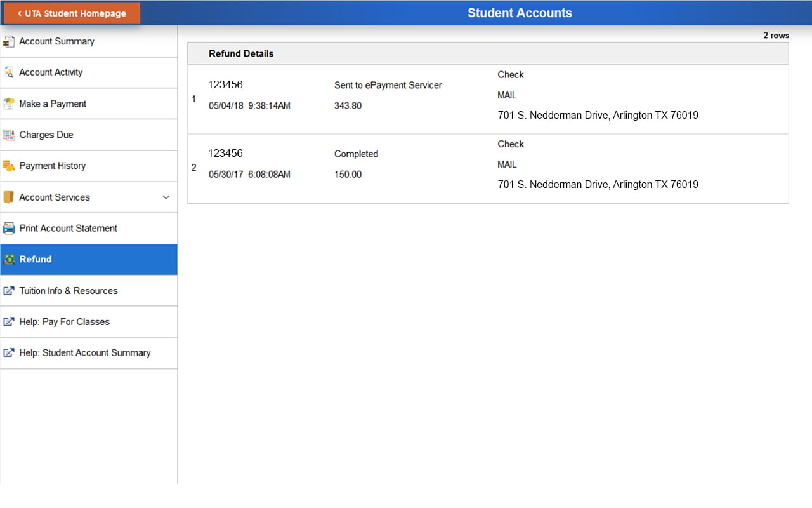Open Charges Due via its calculator icon
Screen dimensions: 812x508
click(x=10, y=134)
